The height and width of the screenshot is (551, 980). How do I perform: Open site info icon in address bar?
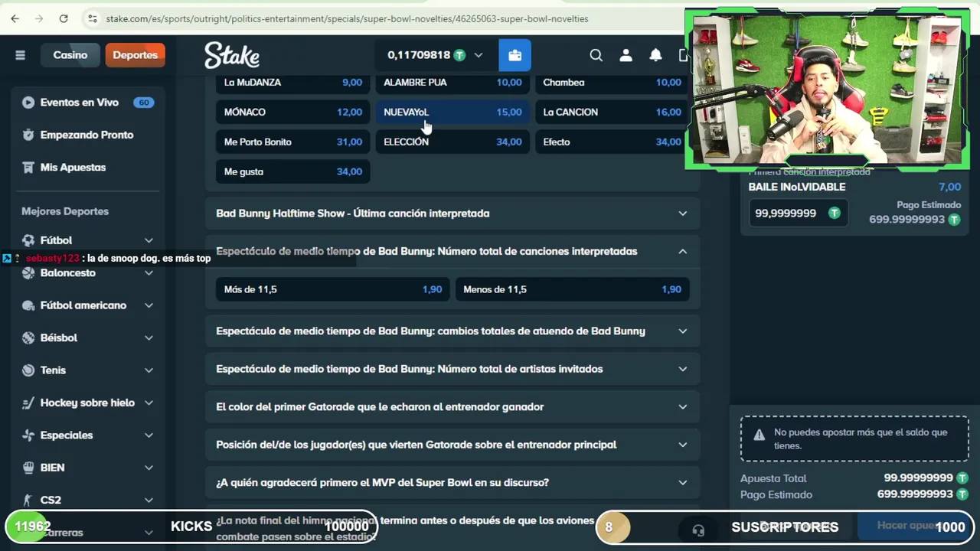tap(92, 18)
